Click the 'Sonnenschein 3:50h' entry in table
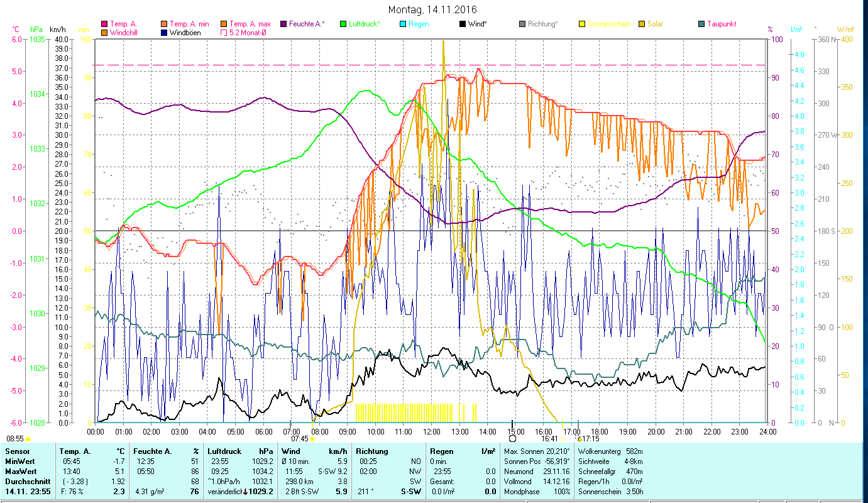This screenshot has height=503, width=868. tap(610, 492)
